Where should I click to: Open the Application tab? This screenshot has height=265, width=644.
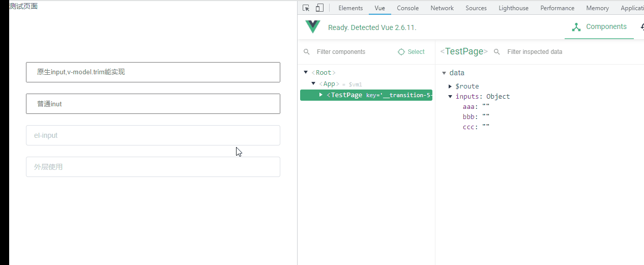pyautogui.click(x=632, y=8)
